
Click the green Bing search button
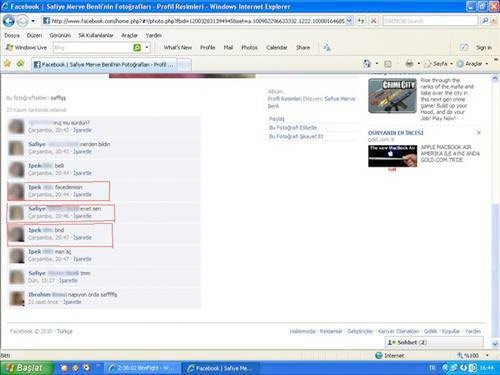point(137,48)
